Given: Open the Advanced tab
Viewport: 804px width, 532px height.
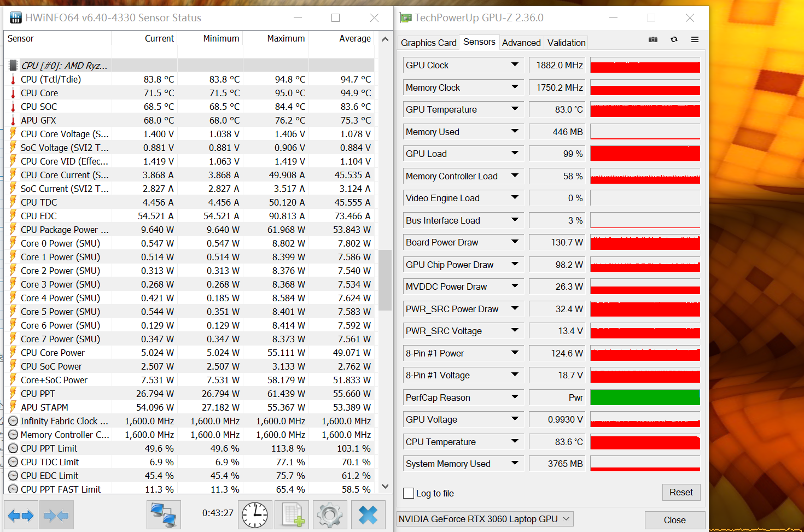Looking at the screenshot, I should (x=521, y=43).
